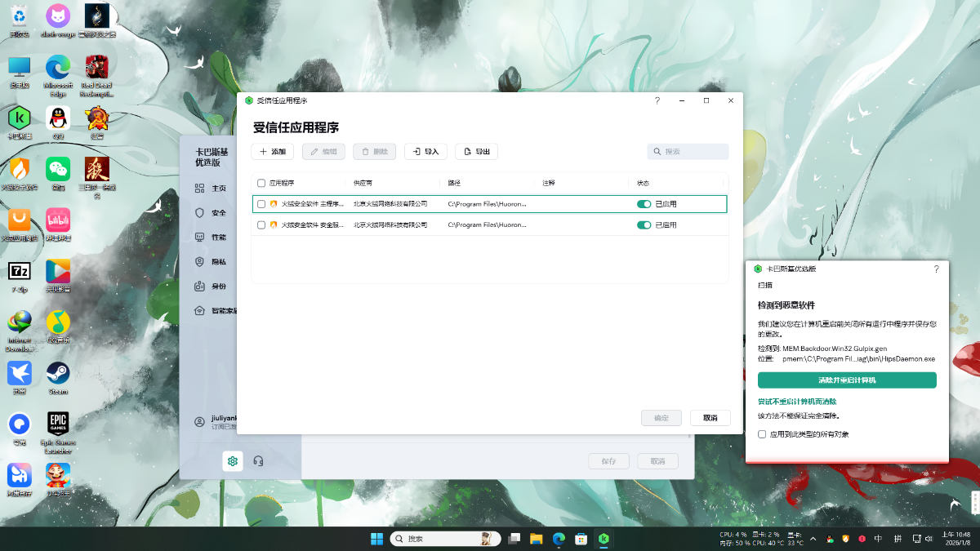
Task: Click the help question mark in trusted applications dialog
Action: [x=657, y=100]
